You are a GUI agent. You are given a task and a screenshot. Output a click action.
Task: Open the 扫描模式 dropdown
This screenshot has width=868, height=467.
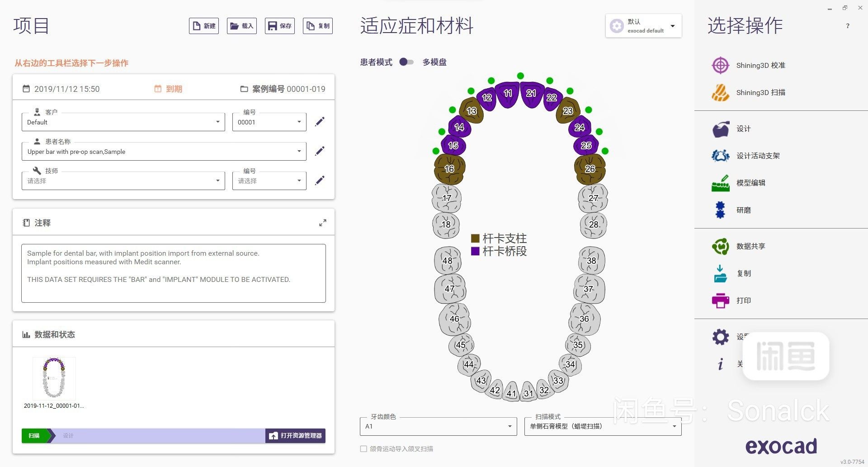[603, 426]
